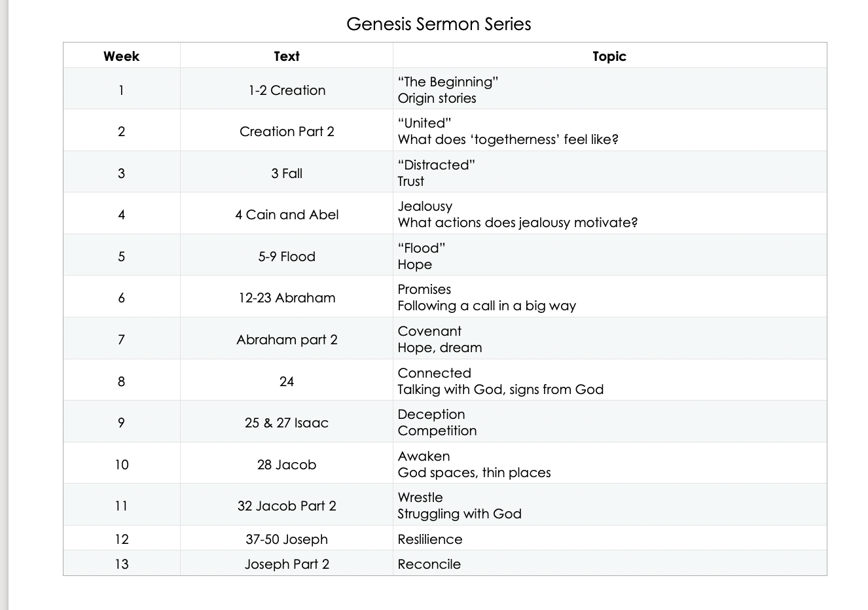Select the "28 Jacob" cell
868x610 pixels.
tap(287, 465)
